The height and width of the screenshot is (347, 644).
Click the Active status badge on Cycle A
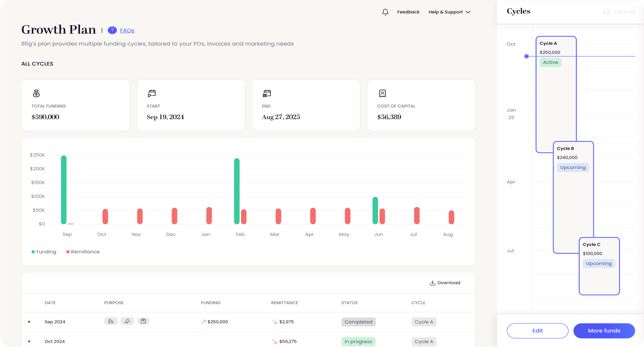[550, 63]
